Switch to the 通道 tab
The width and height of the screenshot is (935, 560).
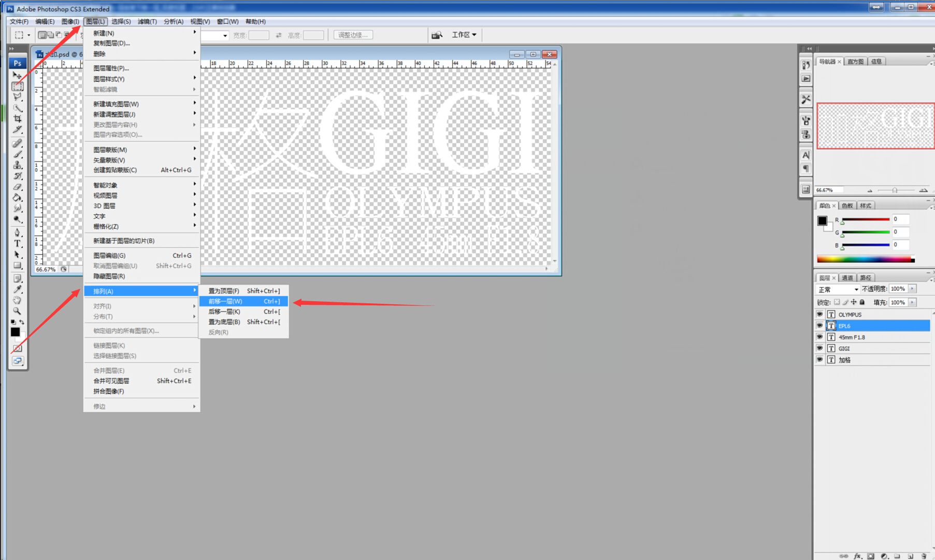tap(847, 278)
